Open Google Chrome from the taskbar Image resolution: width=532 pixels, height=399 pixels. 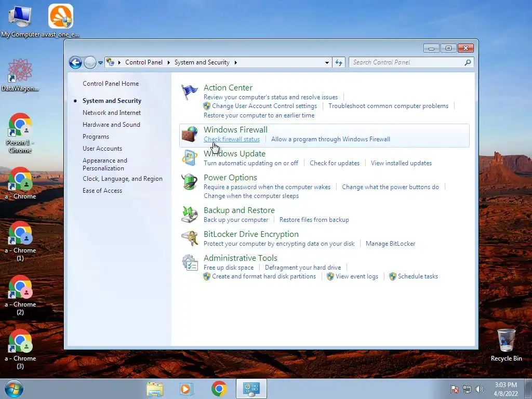[219, 389]
